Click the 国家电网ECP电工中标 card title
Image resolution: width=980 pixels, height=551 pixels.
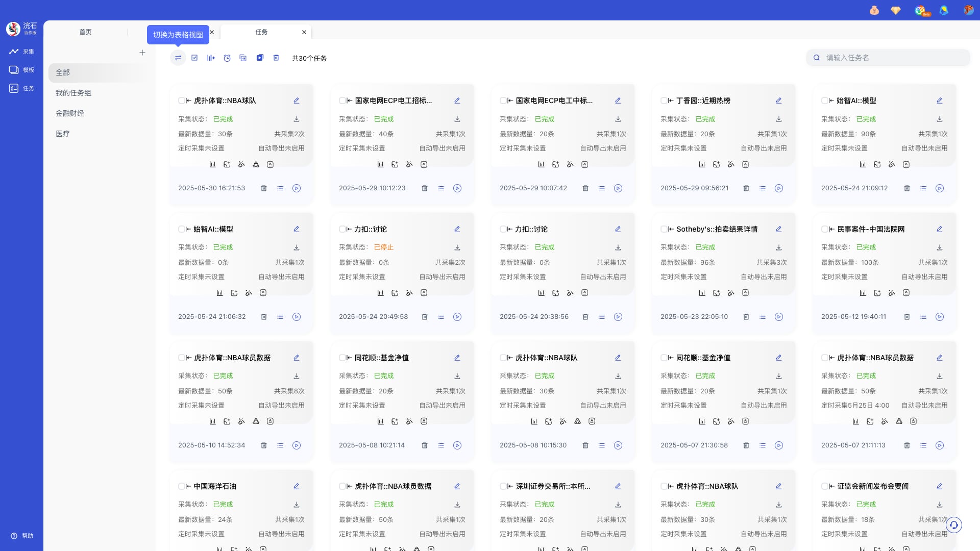[554, 101]
